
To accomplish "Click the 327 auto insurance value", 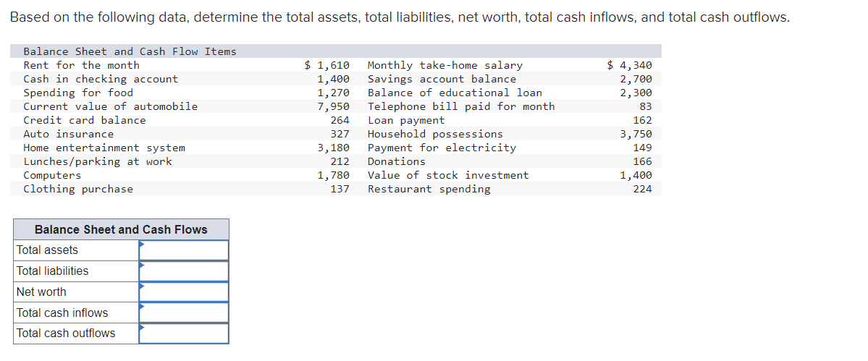I will tap(340, 135).
